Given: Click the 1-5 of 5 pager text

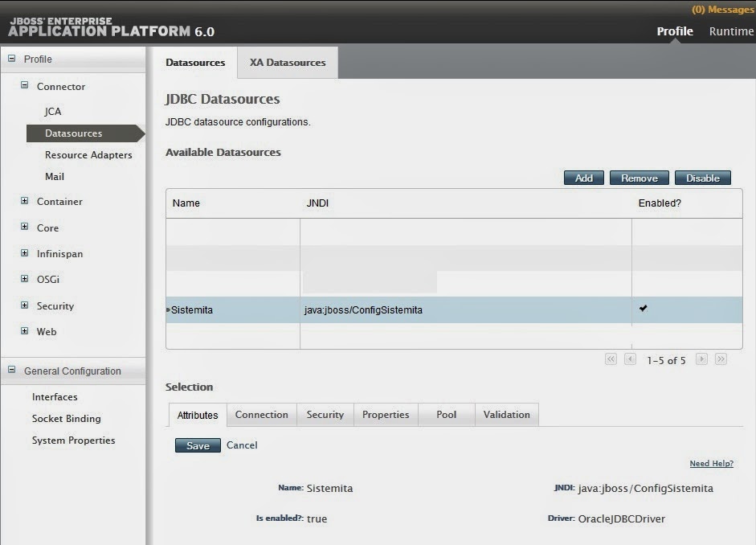Looking at the screenshot, I should (666, 360).
